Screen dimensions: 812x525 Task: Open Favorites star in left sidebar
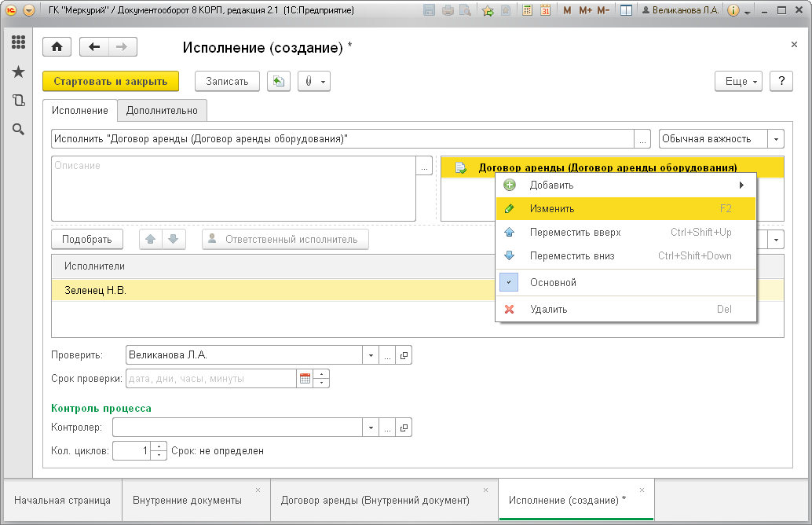pyautogui.click(x=19, y=72)
